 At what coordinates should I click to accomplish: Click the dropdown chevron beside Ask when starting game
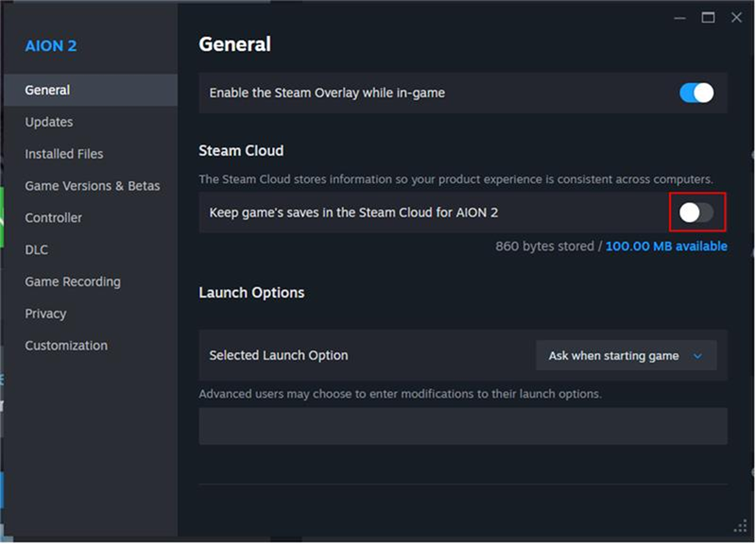[697, 356]
